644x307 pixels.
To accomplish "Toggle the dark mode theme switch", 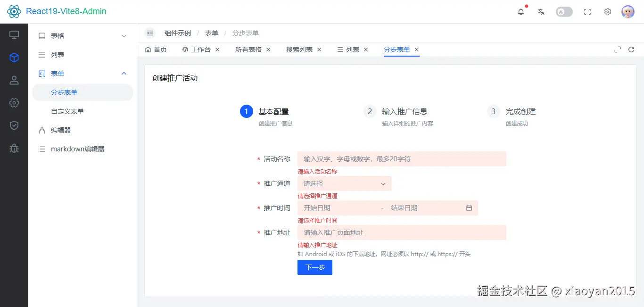I will pyautogui.click(x=564, y=12).
